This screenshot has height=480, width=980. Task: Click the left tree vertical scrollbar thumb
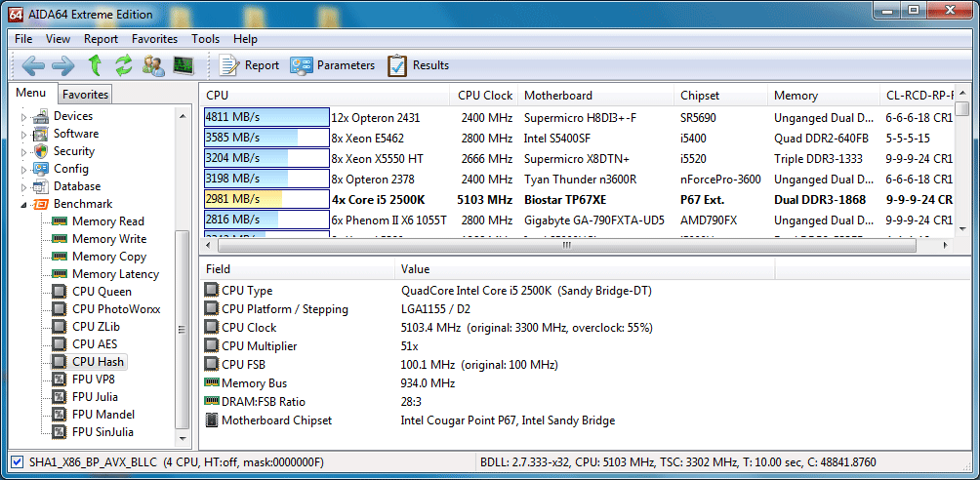182,329
